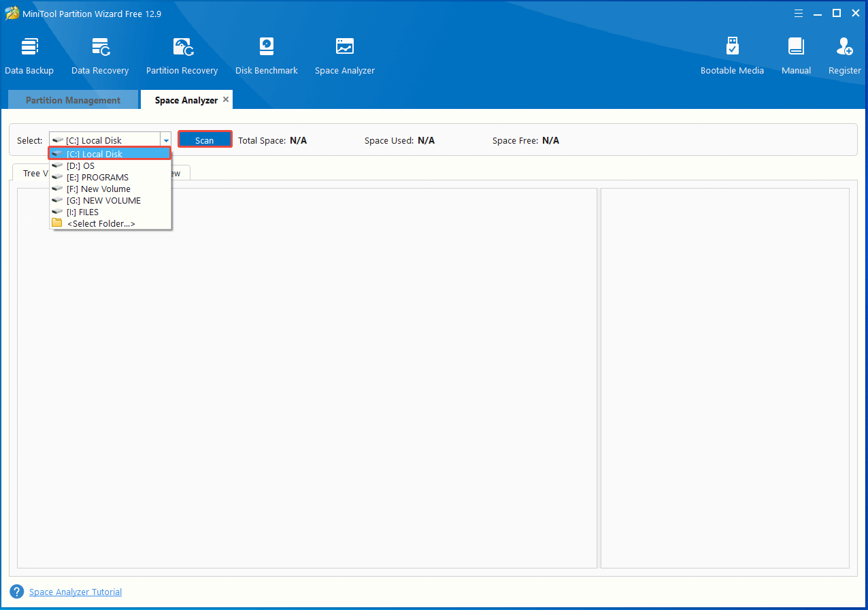The height and width of the screenshot is (610, 868).
Task: Open the Partition Recovery tool
Action: (182, 57)
